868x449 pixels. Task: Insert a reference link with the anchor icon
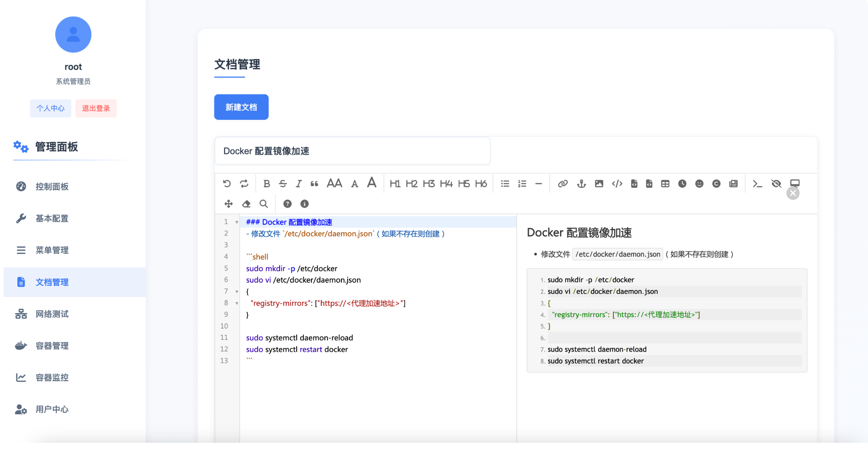pyautogui.click(x=581, y=183)
